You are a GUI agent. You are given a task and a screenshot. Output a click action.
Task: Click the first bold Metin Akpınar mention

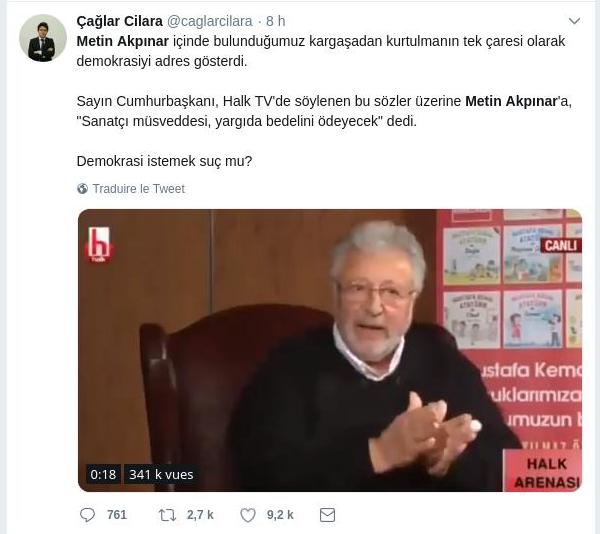point(123,41)
